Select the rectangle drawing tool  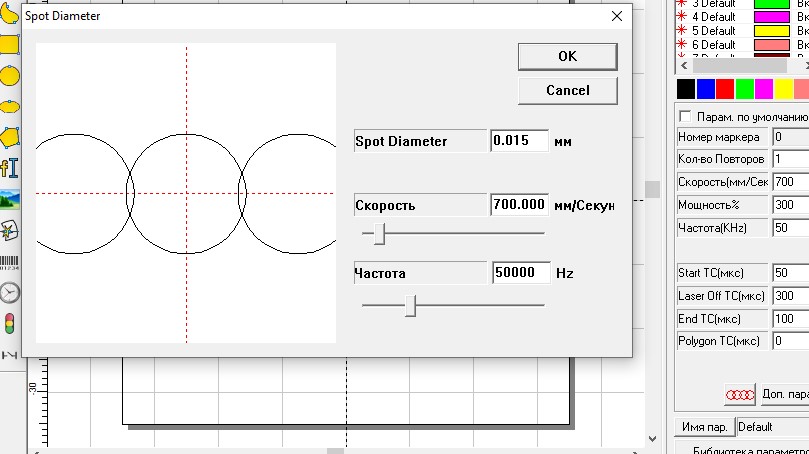[x=9, y=44]
